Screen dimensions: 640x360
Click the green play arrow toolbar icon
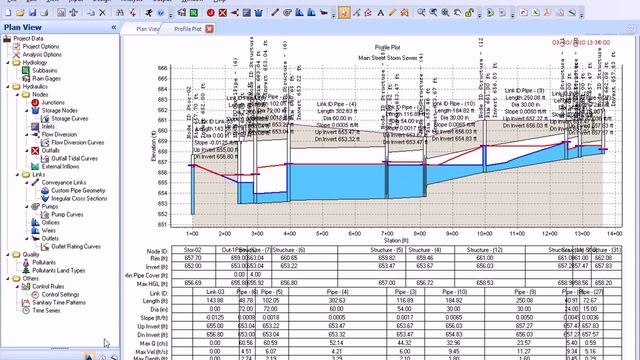click(490, 13)
